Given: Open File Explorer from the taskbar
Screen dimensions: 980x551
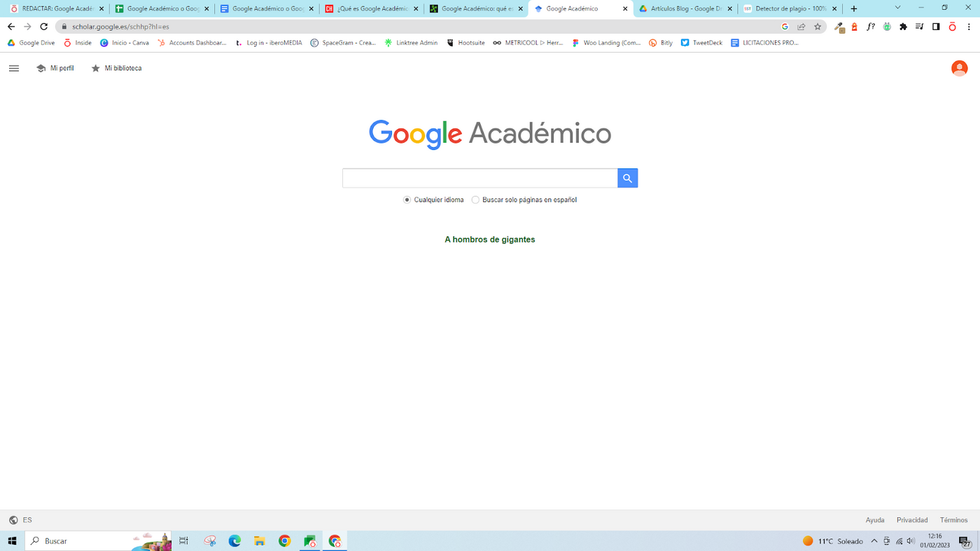Looking at the screenshot, I should click(x=260, y=541).
